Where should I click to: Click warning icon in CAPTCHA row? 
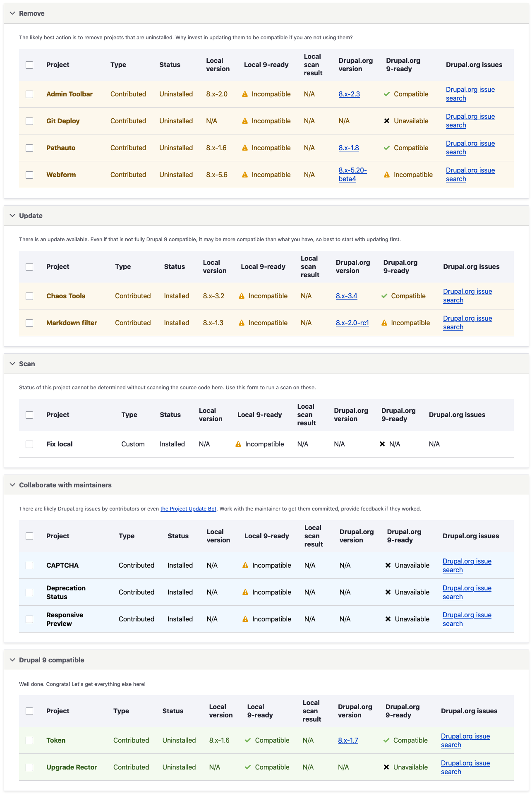[245, 565]
